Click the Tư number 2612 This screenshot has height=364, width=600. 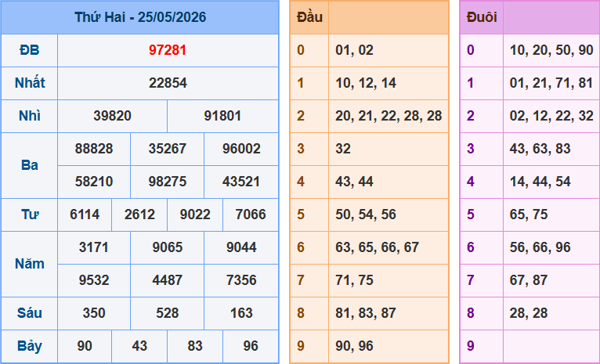click(x=139, y=214)
